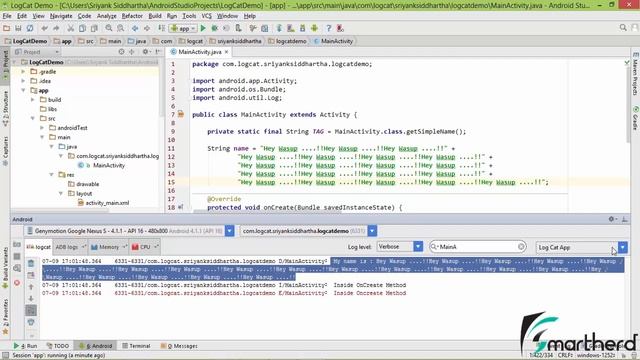The width and height of the screenshot is (640, 360).
Task: Toggle soft wraps in logcat
Action: (31, 311)
